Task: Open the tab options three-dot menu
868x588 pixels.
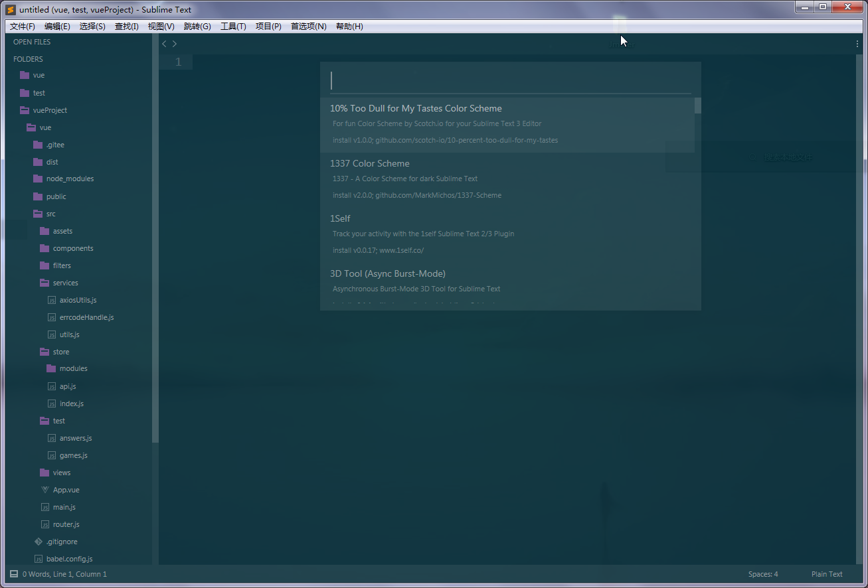Action: [x=857, y=44]
